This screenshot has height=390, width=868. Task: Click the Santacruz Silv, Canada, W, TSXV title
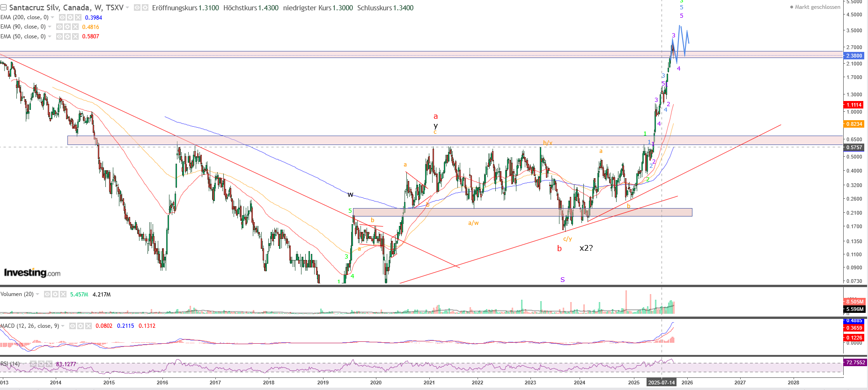(66, 8)
